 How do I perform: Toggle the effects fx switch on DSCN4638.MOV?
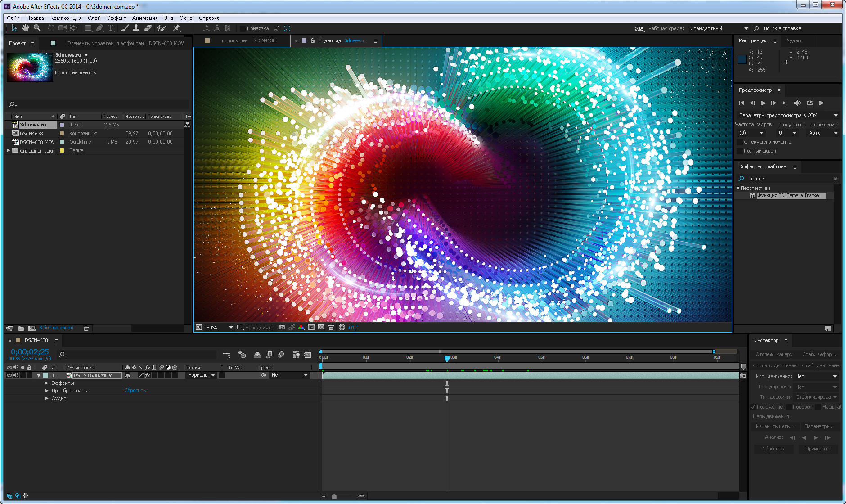coord(148,375)
